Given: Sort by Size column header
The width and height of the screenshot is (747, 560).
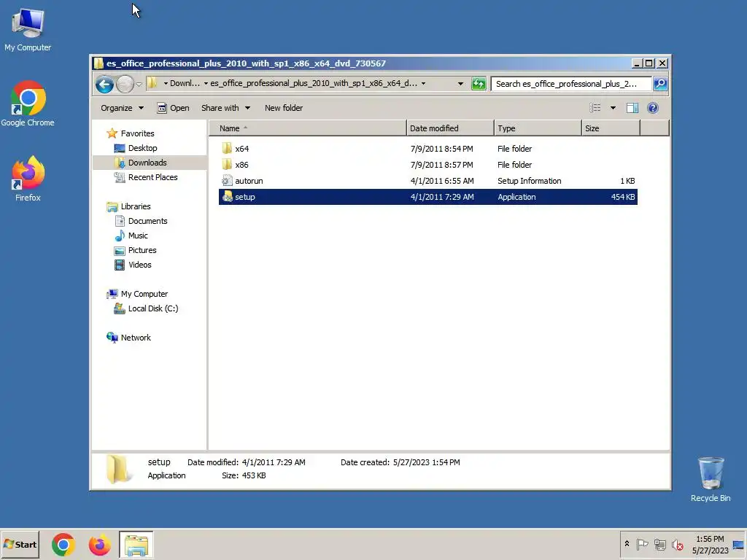Looking at the screenshot, I should 611,128.
